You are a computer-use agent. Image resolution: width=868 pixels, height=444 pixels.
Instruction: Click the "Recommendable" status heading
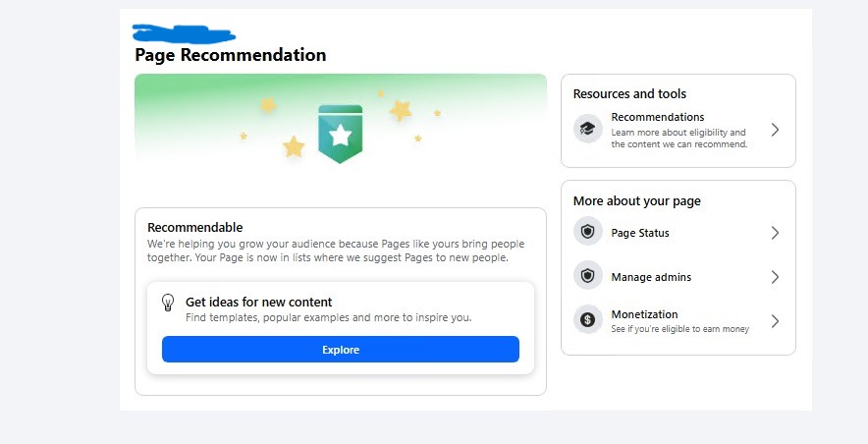[x=194, y=227]
